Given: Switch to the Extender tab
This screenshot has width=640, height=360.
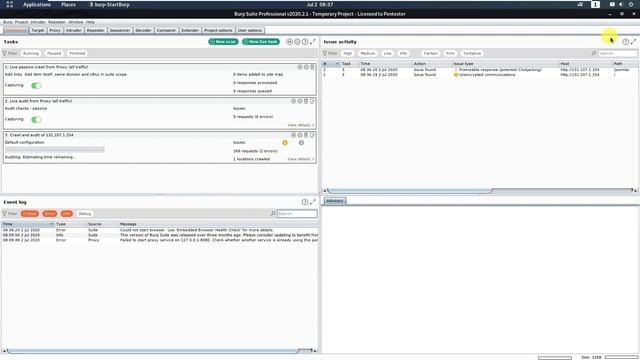Looking at the screenshot, I should 190,30.
